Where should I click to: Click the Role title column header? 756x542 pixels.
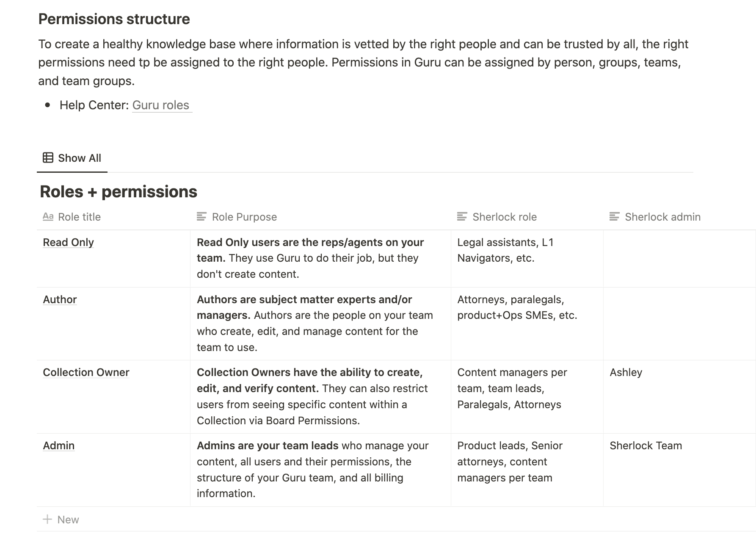[x=113, y=217]
